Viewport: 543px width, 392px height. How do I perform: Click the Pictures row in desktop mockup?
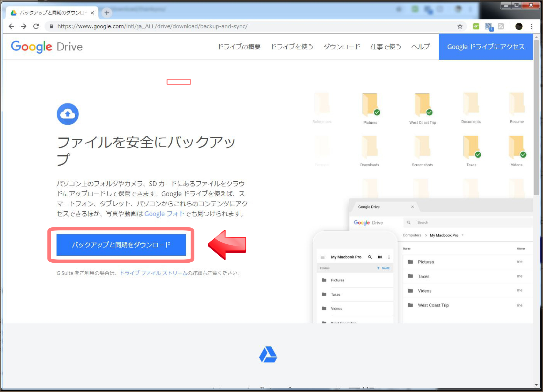coord(467,262)
